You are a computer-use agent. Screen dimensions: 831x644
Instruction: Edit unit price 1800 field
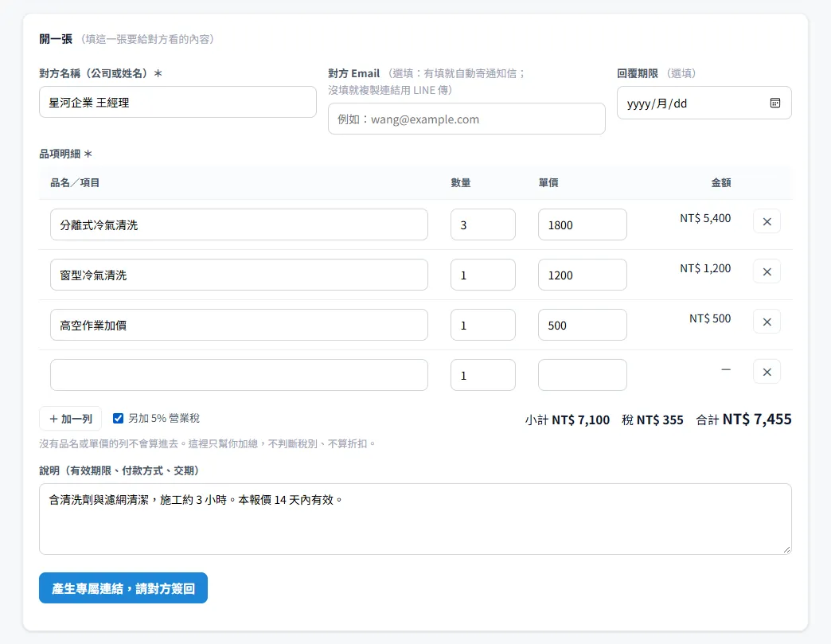pos(583,224)
